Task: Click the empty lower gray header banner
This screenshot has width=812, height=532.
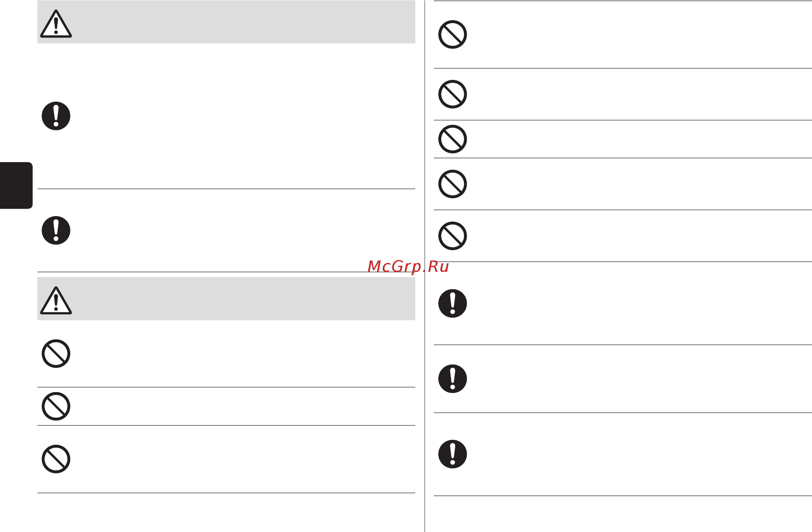Action: click(226, 299)
